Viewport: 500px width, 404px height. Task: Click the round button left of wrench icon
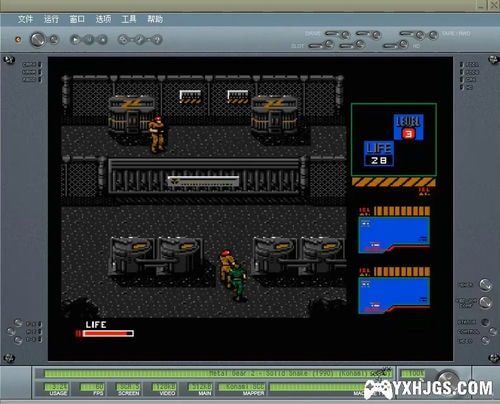tap(123, 40)
